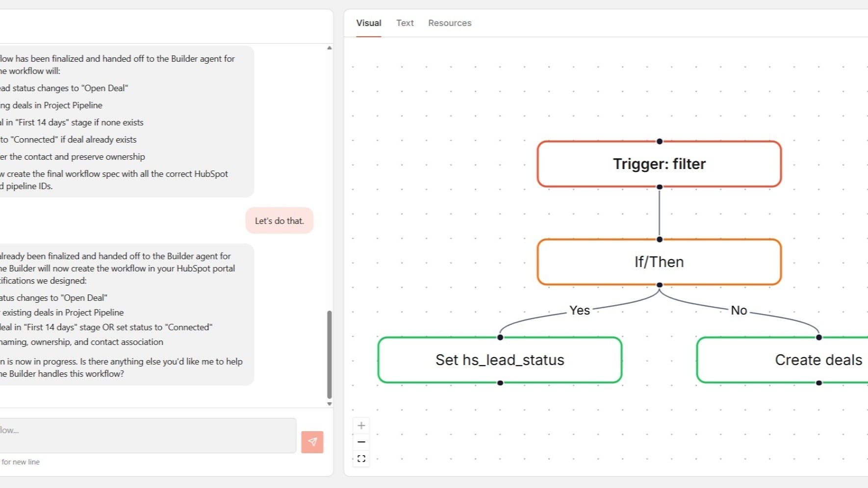The width and height of the screenshot is (868, 488).
Task: Select the If/Then node
Action: click(659, 262)
